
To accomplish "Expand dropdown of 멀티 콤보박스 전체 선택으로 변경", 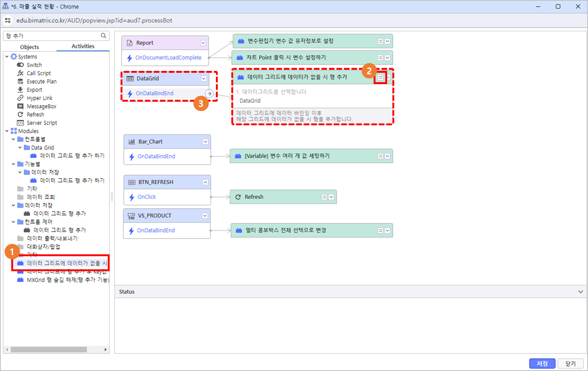I will (387, 231).
